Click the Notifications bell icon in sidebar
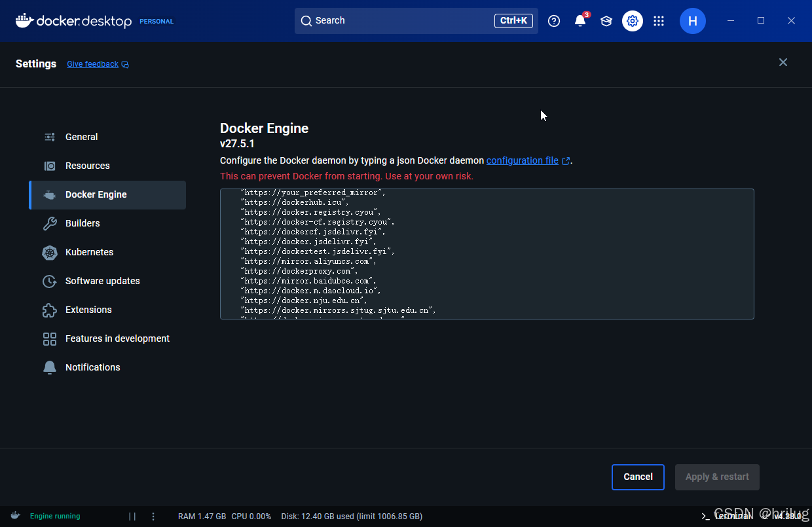Screen dimensions: 812x527 click(x=50, y=367)
